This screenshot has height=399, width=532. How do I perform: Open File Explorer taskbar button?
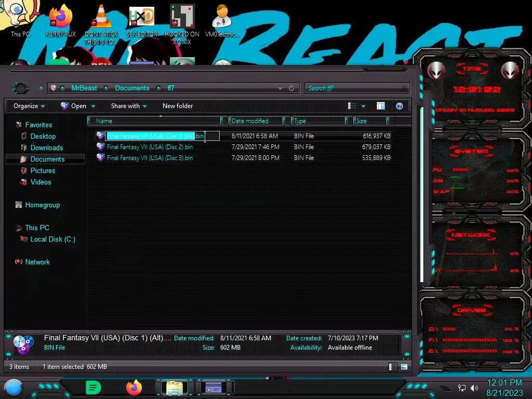click(x=175, y=388)
